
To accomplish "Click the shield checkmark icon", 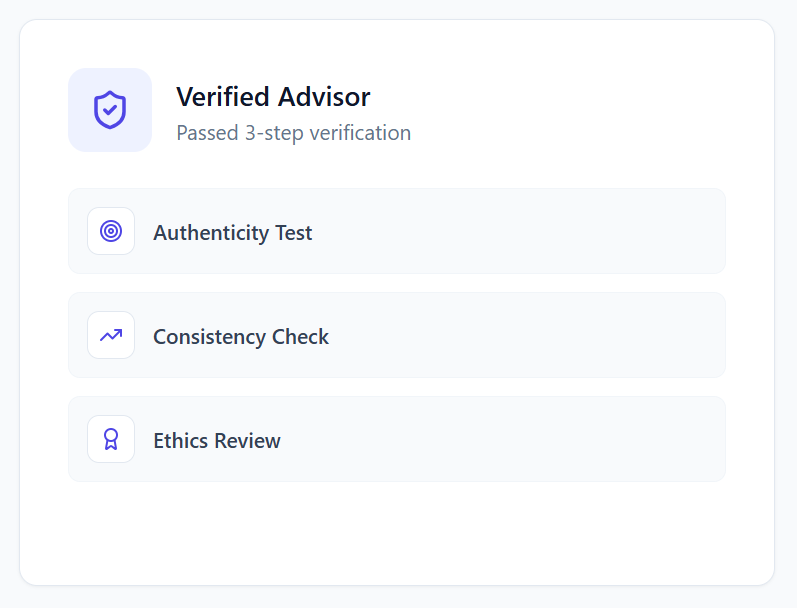I will 110,110.
